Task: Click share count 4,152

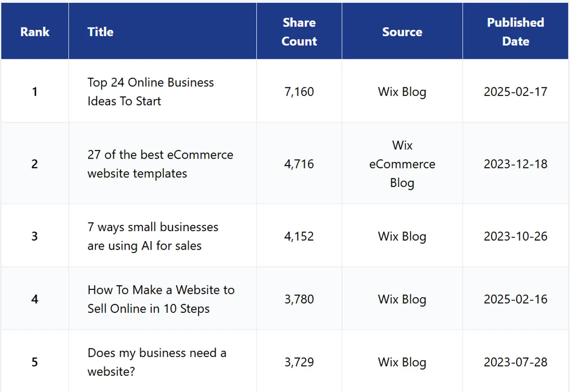Action: click(299, 236)
